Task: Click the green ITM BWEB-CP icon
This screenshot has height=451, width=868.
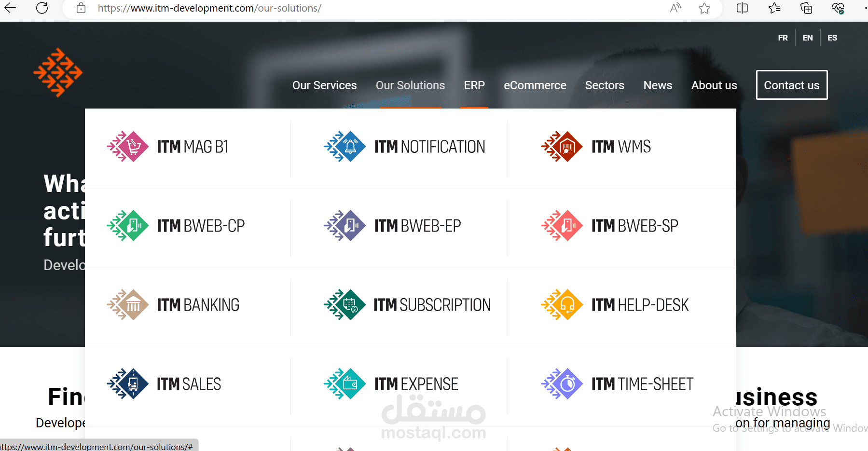Action: (x=128, y=225)
